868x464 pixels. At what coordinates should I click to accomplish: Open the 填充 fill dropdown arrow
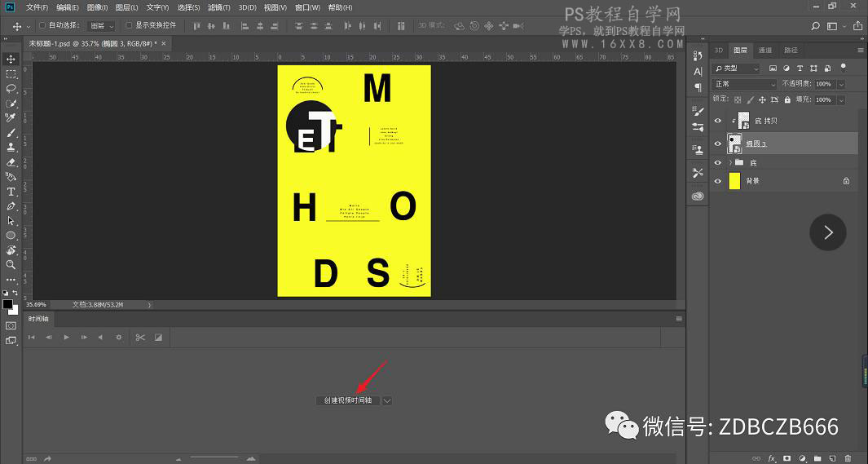841,100
